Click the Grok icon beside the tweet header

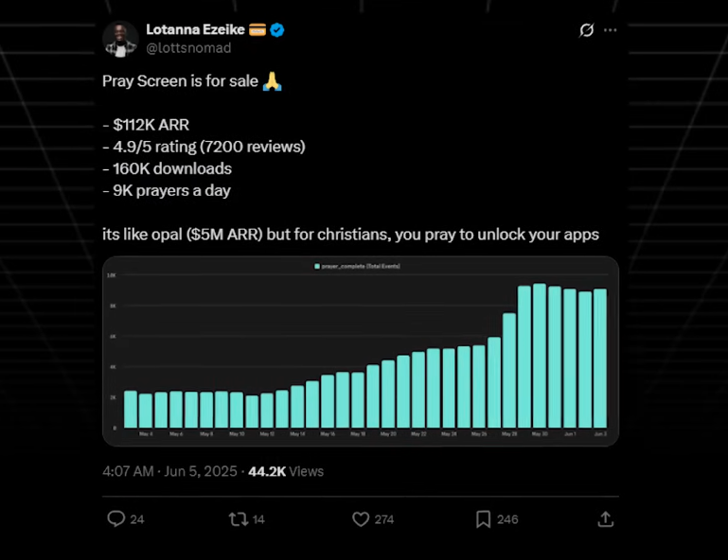point(587,30)
